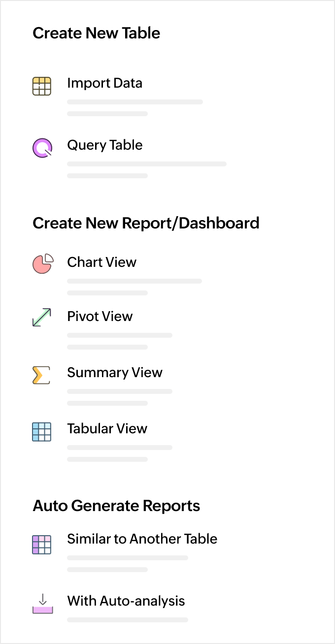Screen dimensions: 335x644
Task: Open the Pivot View creator
Action: pyautogui.click(x=100, y=317)
